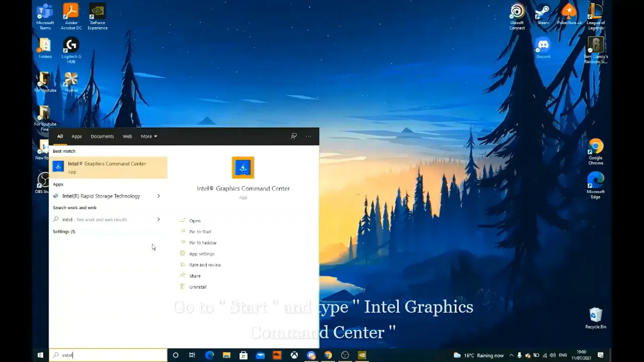The image size is (644, 362).
Task: Click the taskbar search box containing 'intel'
Action: point(108,355)
